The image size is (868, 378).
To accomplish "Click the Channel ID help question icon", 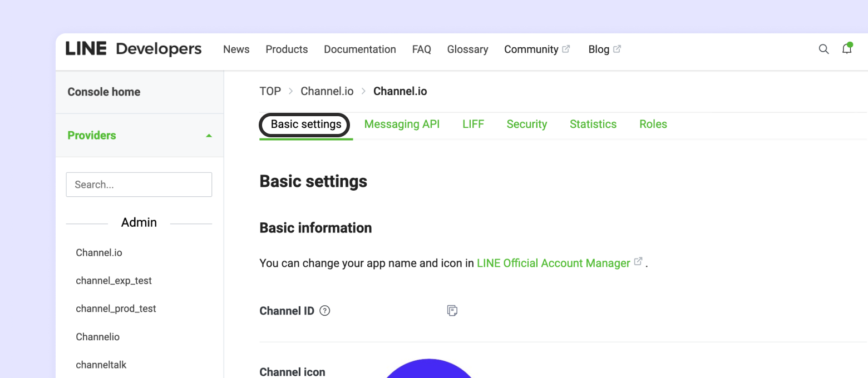I will [325, 311].
